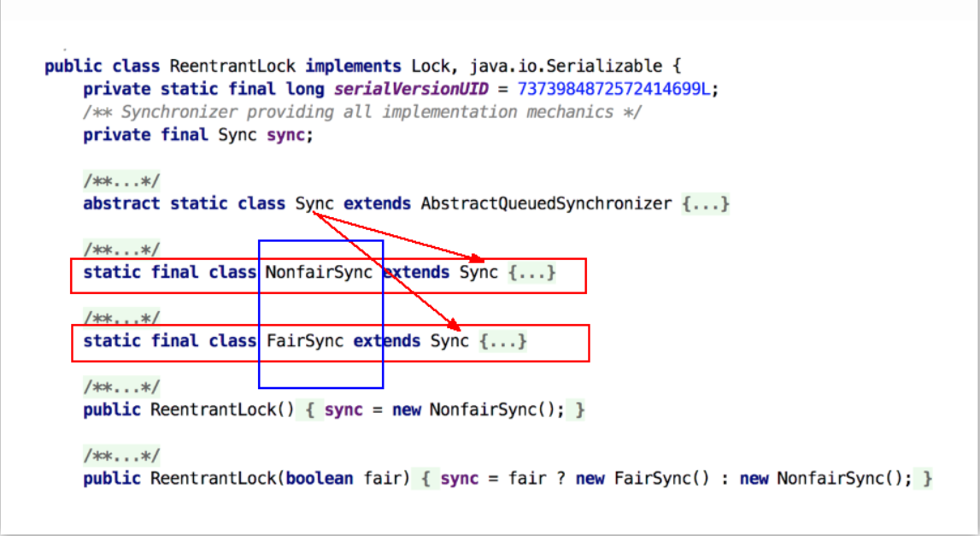Expand folded body of abstract Sync class
980x536 pixels.
(706, 204)
